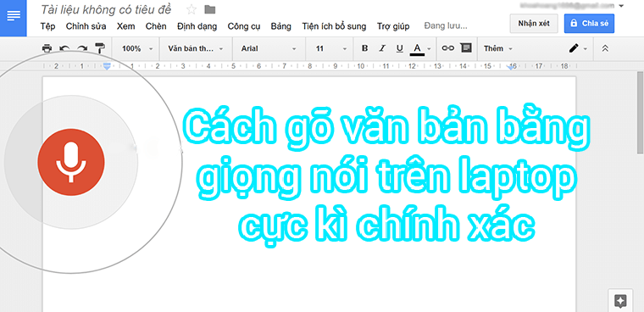Open the editing mode pencil menu
The width and height of the screenshot is (644, 312).
pyautogui.click(x=577, y=48)
